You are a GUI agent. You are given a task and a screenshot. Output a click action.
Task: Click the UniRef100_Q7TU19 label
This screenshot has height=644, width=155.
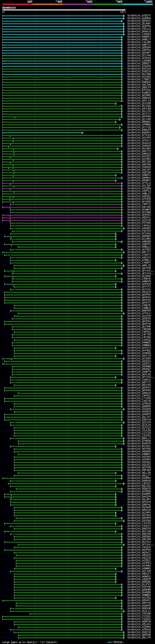coord(139,135)
